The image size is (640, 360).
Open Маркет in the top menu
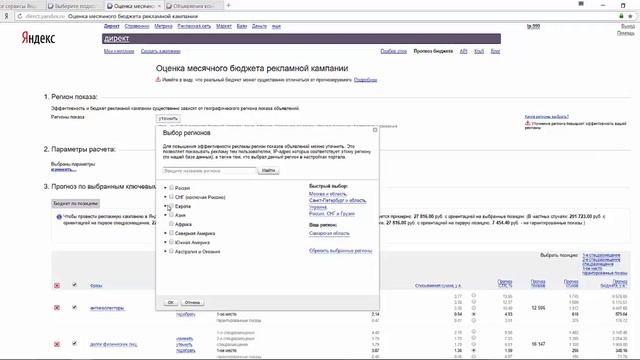click(224, 26)
